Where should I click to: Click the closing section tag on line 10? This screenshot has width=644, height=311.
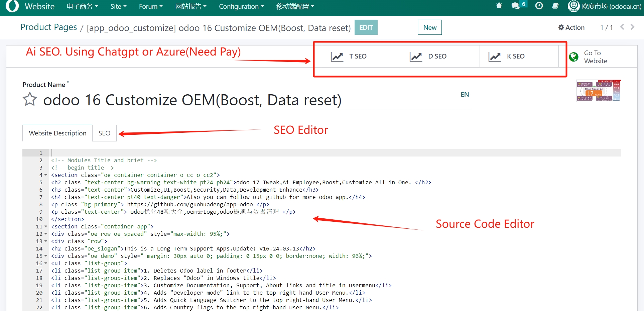tap(68, 219)
